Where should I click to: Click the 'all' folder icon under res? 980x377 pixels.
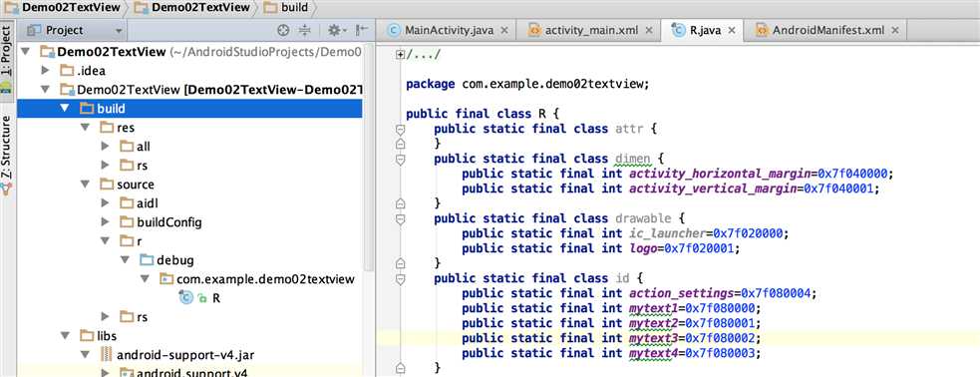(x=127, y=147)
